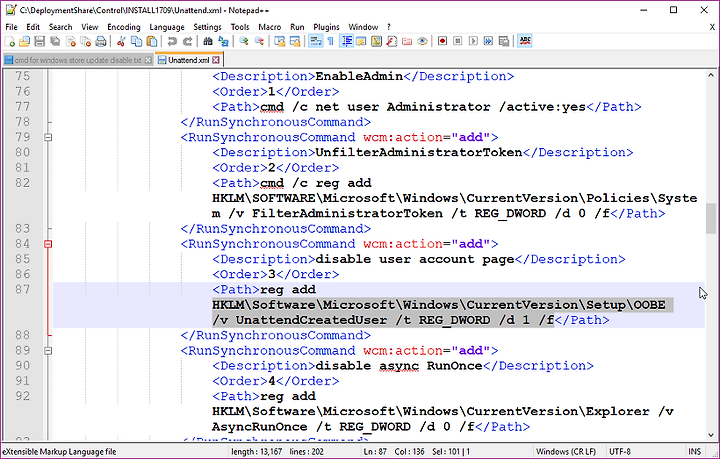
Task: Save the current file with the Save icon
Action: click(x=39, y=42)
